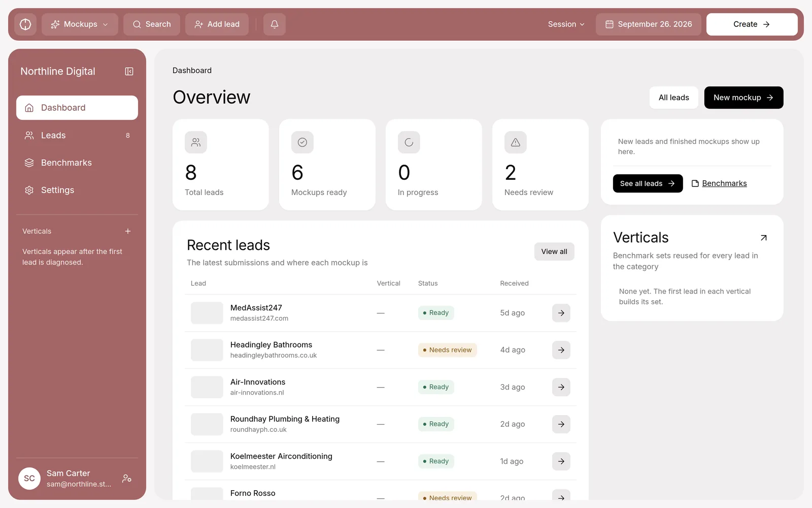The height and width of the screenshot is (508, 812).
Task: Open Roundhay Plumbing & Heating arrow button
Action: pyautogui.click(x=561, y=424)
